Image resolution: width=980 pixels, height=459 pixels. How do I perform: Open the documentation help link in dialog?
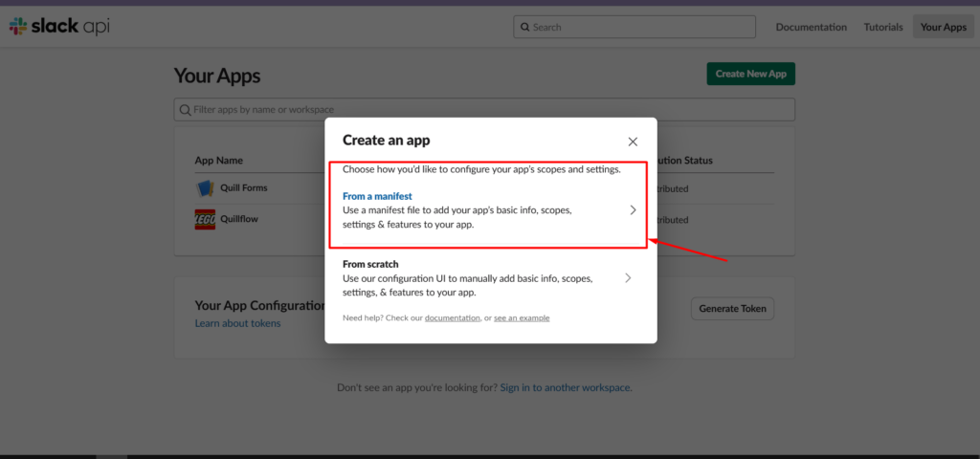click(453, 317)
